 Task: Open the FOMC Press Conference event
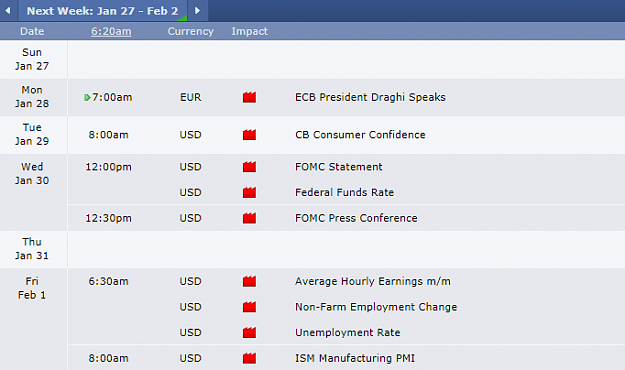coord(356,218)
